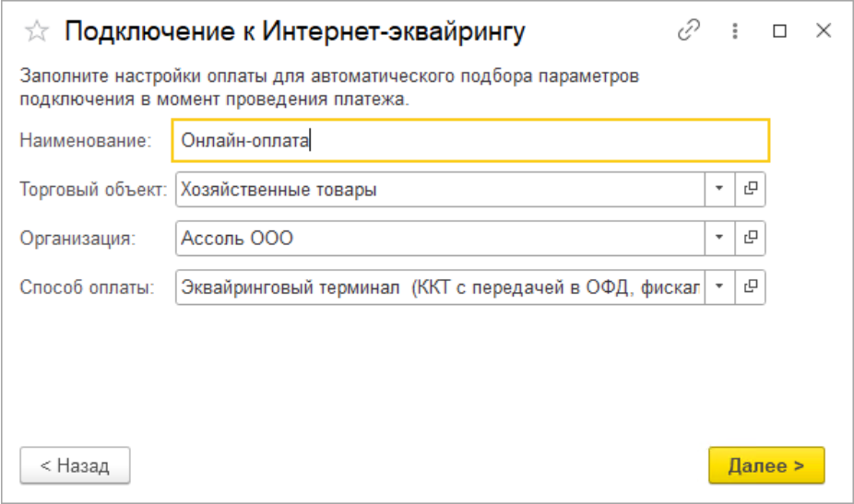The image size is (854, 504).
Task: Open the three-dot more actions menu
Action: pos(735,31)
